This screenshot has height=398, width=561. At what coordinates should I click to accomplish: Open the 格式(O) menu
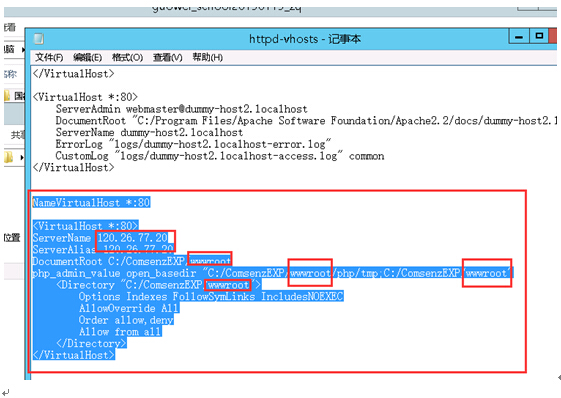pyautogui.click(x=127, y=57)
